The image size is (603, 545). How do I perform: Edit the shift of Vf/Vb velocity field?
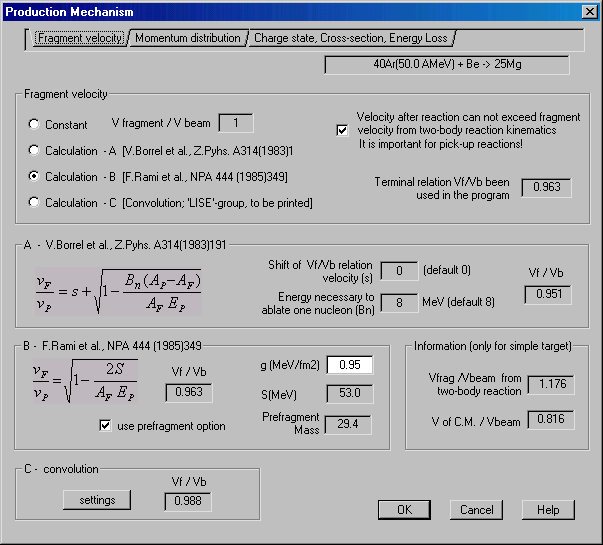coord(399,271)
